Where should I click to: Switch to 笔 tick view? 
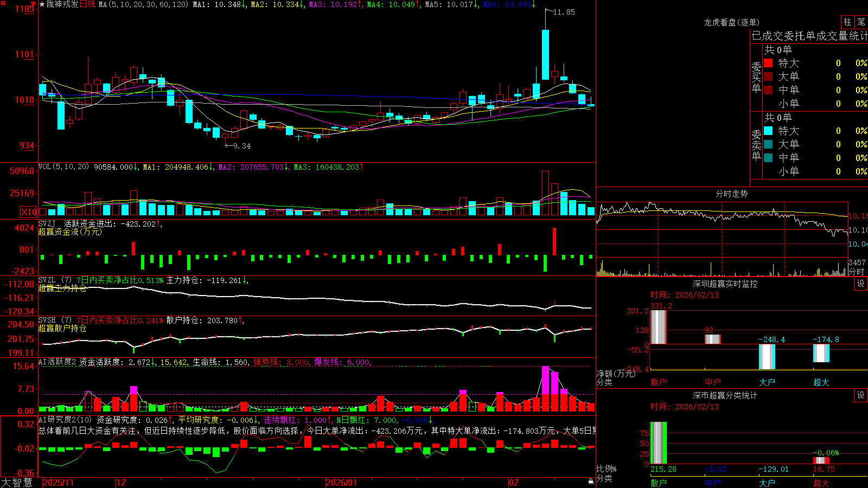click(861, 22)
